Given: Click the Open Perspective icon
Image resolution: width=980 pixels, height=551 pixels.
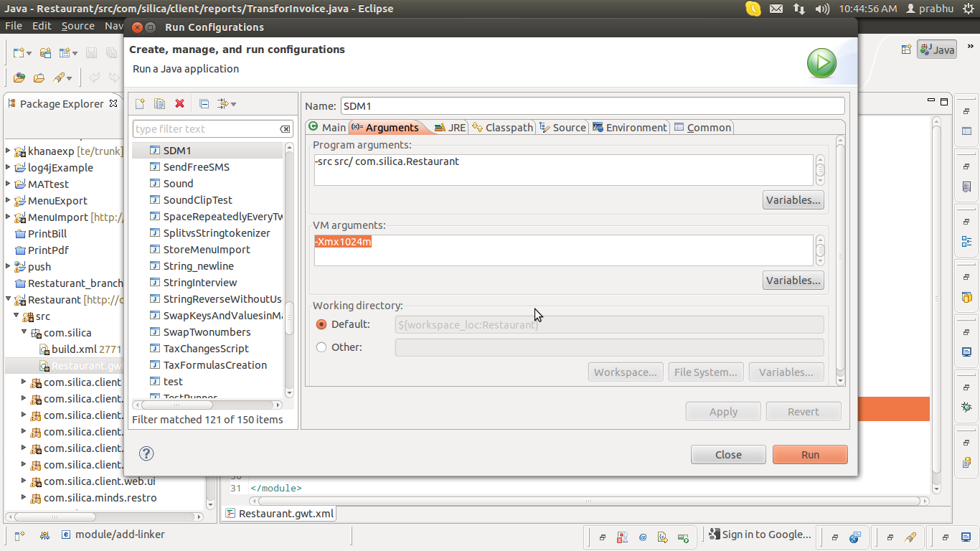Looking at the screenshot, I should coord(907,50).
